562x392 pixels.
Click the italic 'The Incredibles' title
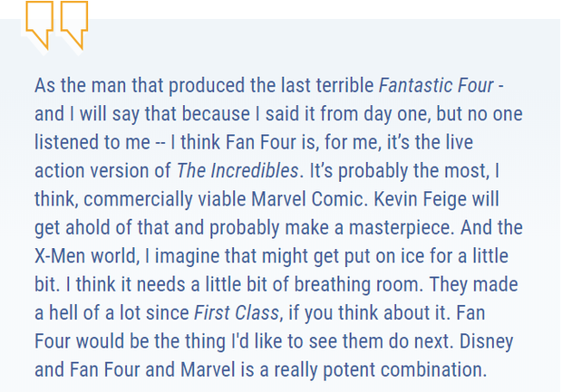[x=237, y=170]
